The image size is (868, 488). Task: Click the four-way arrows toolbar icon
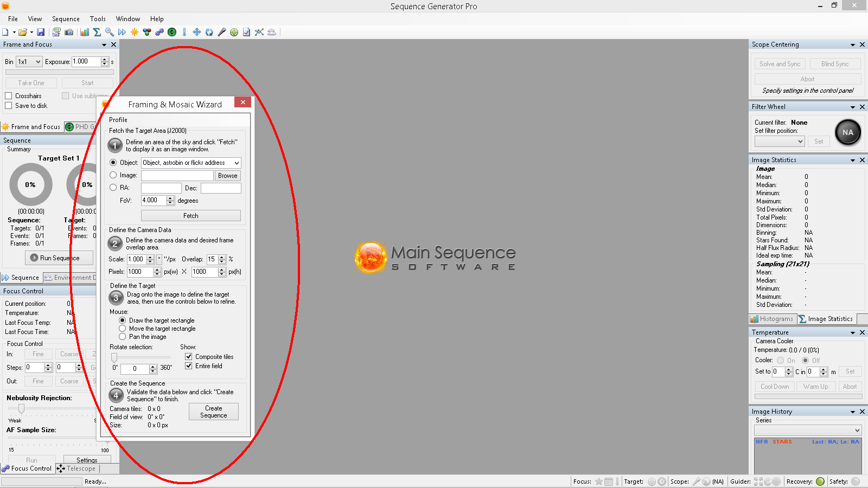click(197, 33)
